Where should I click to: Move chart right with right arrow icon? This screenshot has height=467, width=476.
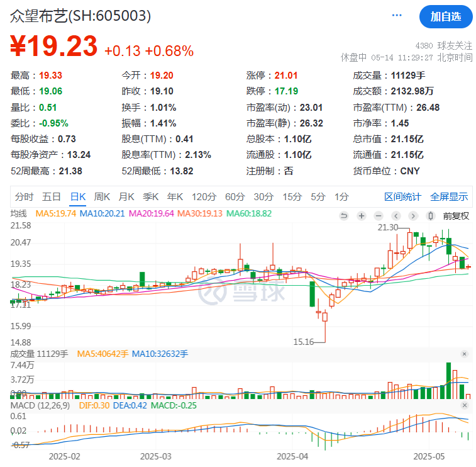point(413,216)
